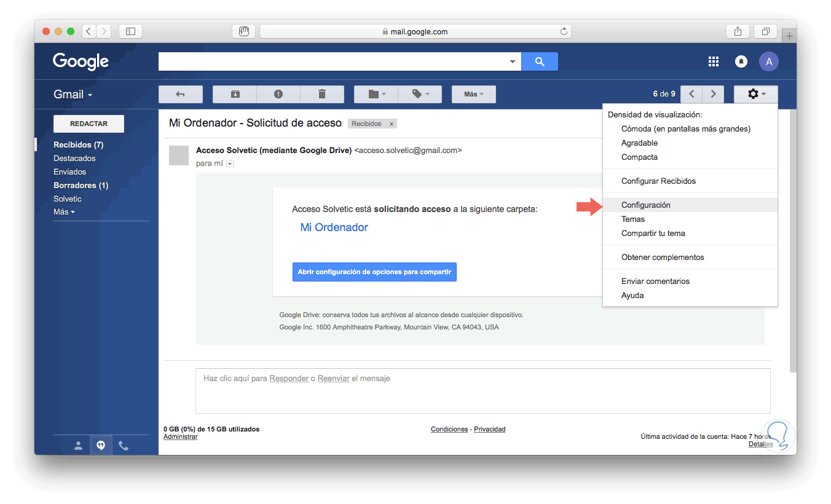Click the Responder link
Viewport: 831px width, 504px height.
click(x=289, y=379)
